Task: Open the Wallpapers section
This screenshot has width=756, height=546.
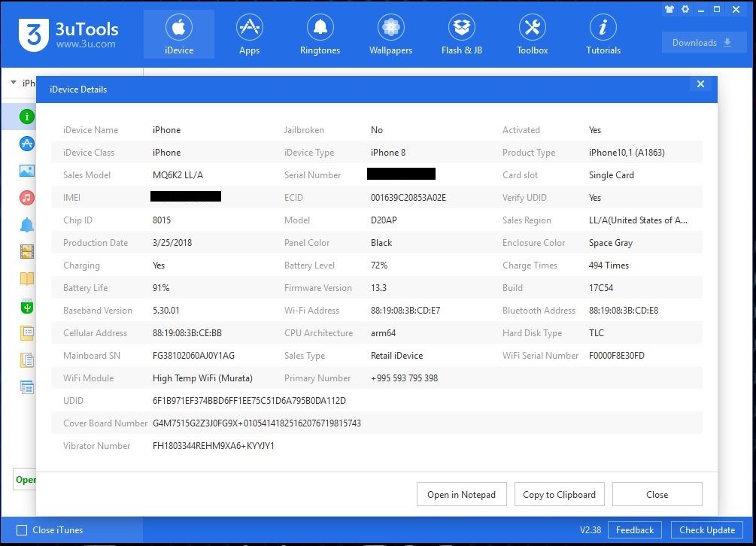Action: point(390,35)
